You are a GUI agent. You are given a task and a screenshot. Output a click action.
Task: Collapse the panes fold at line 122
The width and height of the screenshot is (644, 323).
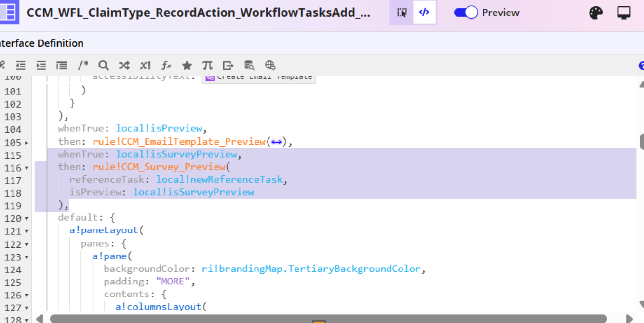point(26,245)
